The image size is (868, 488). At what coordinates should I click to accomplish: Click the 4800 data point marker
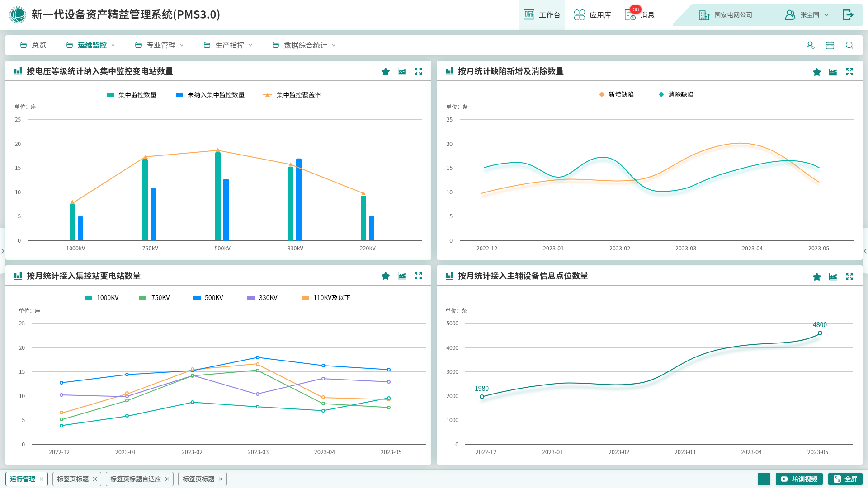pyautogui.click(x=820, y=333)
